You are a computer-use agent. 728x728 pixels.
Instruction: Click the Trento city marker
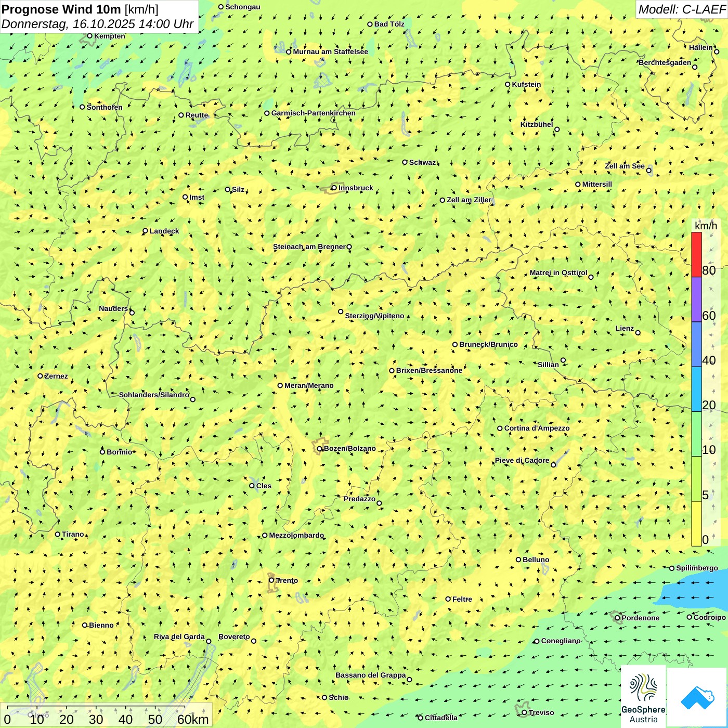271,580
